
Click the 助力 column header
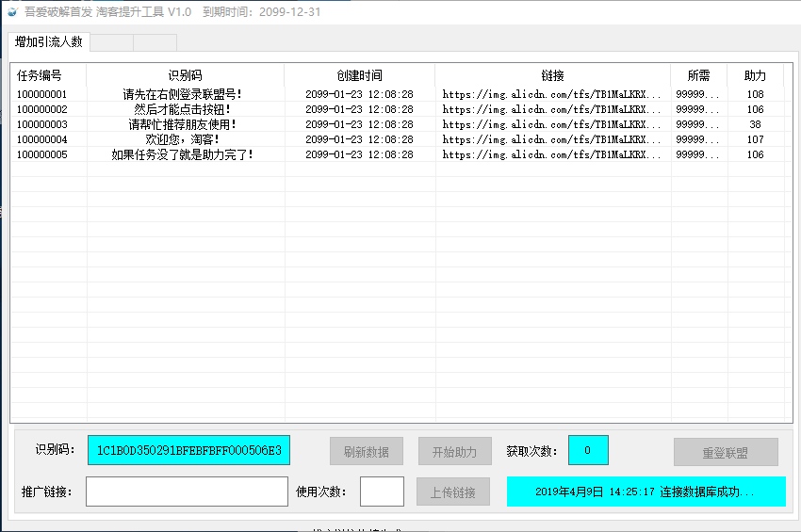tap(755, 75)
